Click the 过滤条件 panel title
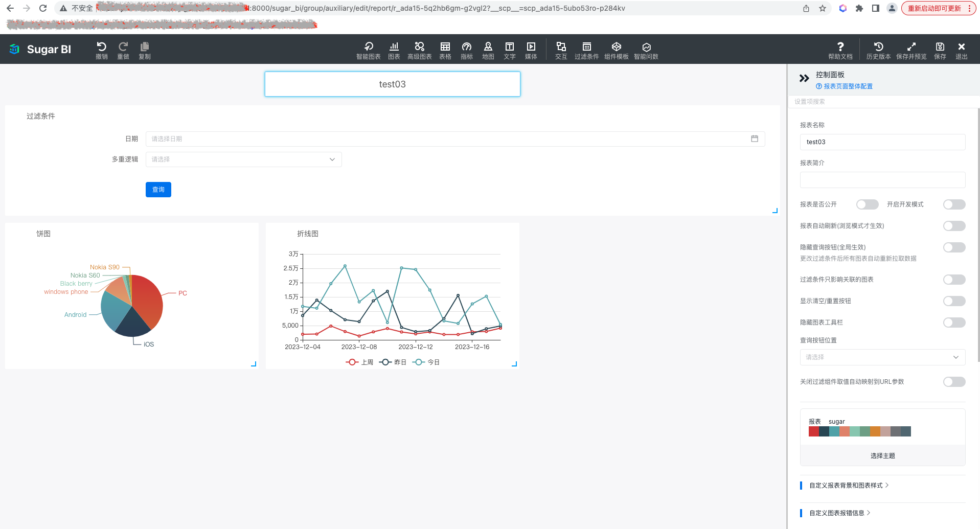The width and height of the screenshot is (980, 529). pyautogui.click(x=41, y=116)
